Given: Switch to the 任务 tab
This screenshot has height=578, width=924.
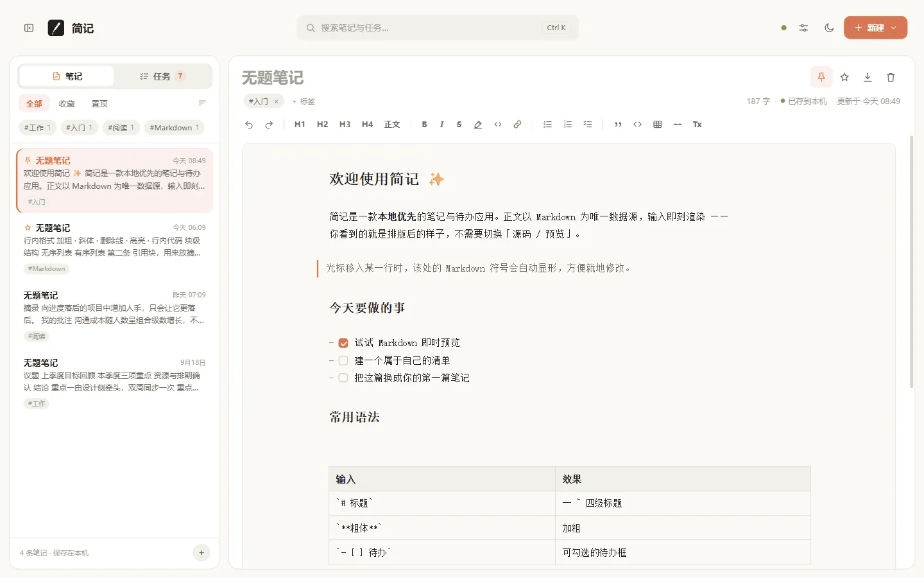Looking at the screenshot, I should [162, 76].
